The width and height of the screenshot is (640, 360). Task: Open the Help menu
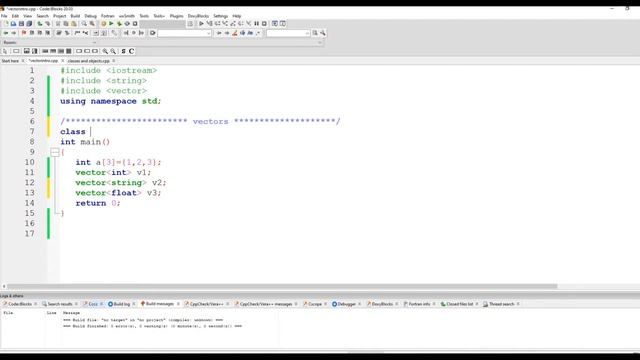[x=237, y=16]
